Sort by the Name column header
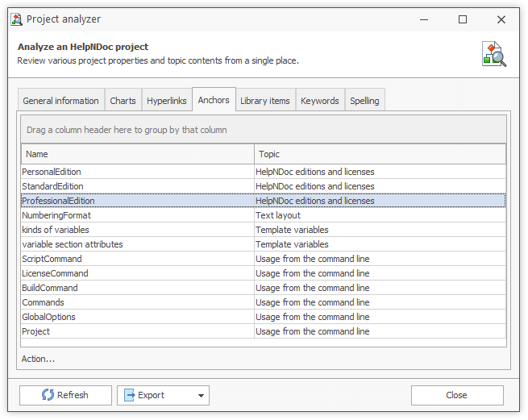Viewport: 528px width, 420px height. [138, 154]
